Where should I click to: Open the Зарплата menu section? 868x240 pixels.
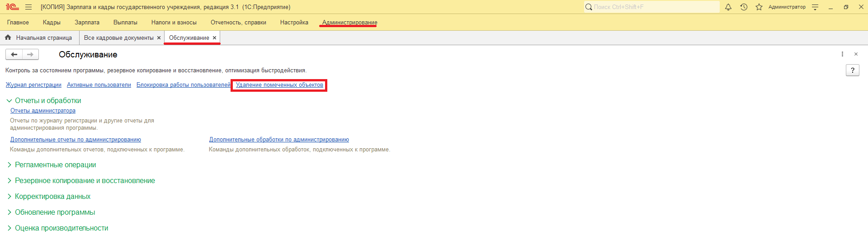point(87,22)
